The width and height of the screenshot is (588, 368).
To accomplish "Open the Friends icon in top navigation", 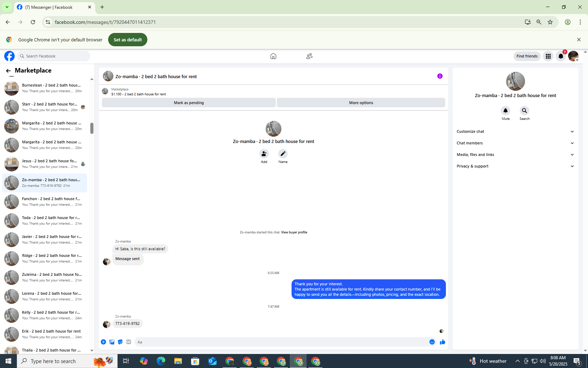I will pos(309,56).
